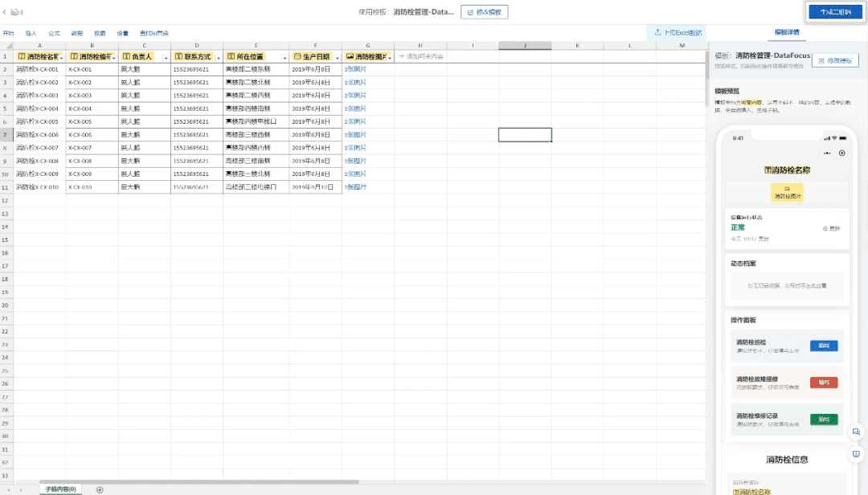
Task: Click the back arrow at top-left
Action: [x=5, y=12]
